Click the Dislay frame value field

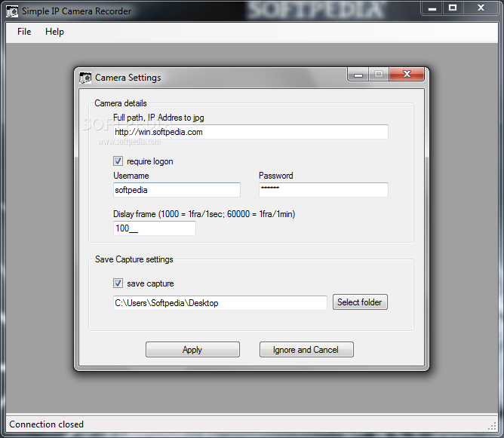click(x=154, y=228)
